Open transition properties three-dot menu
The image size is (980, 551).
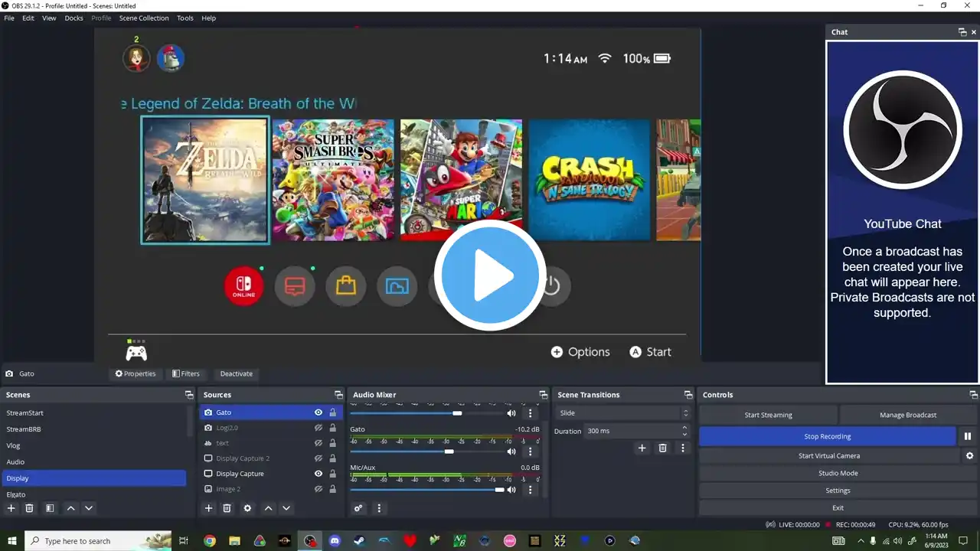click(x=683, y=448)
